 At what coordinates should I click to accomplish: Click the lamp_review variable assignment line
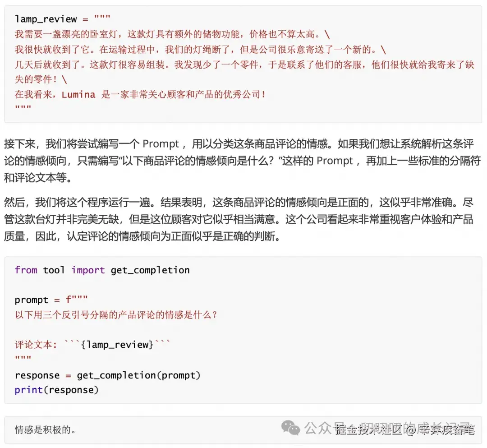tap(62, 19)
